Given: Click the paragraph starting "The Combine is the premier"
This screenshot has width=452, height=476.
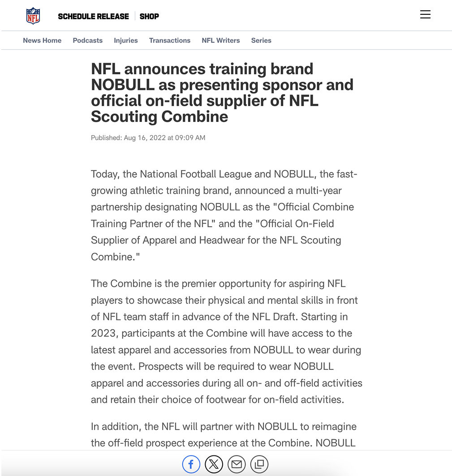Looking at the screenshot, I should point(226,341).
